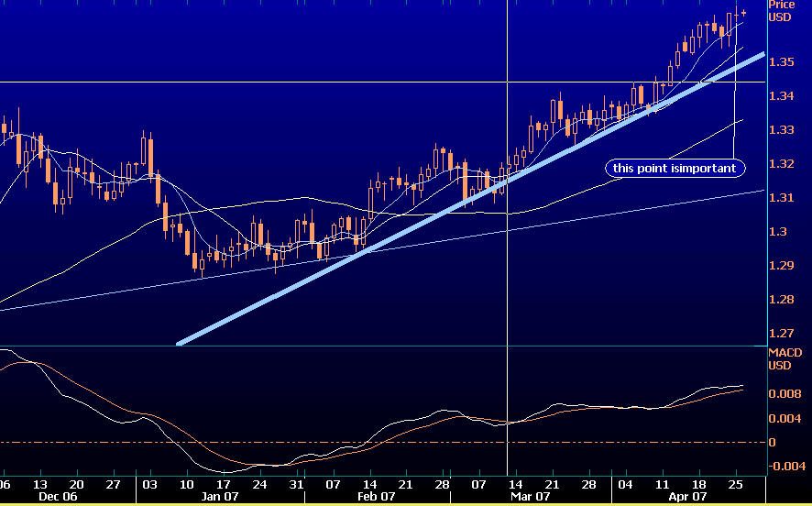812x506 pixels.
Task: Click the 1.33 price axis value
Action: coord(782,129)
